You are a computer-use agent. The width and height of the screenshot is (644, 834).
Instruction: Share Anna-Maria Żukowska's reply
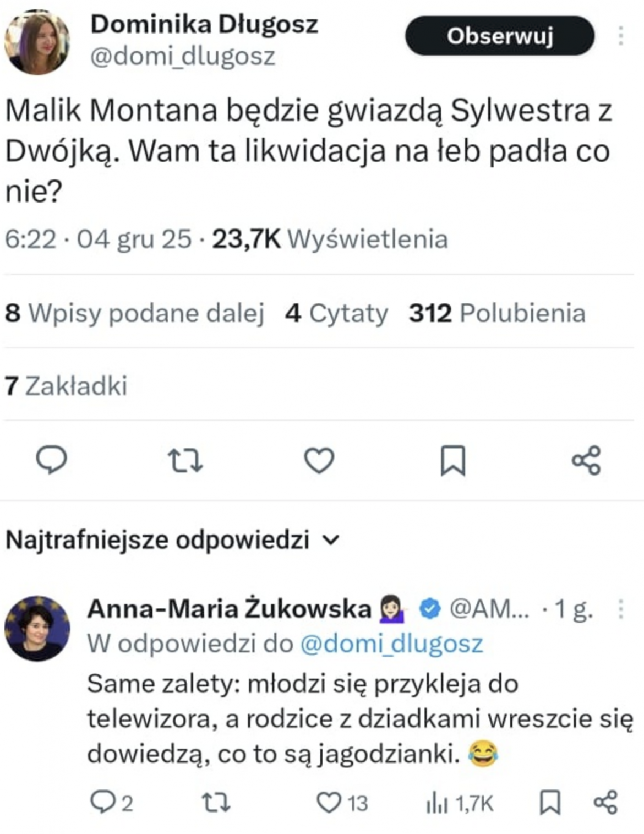[x=606, y=803]
